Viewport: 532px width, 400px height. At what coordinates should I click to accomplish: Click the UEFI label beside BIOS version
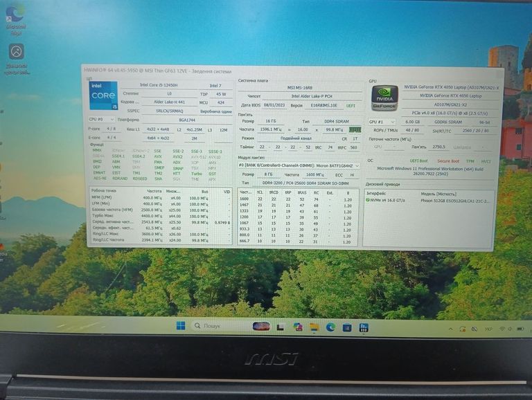tap(351, 106)
